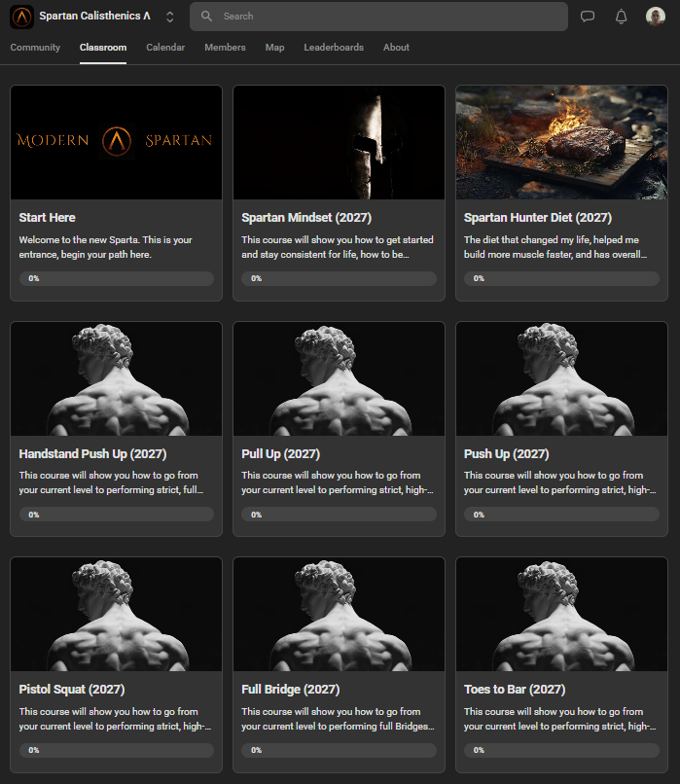
Task: Open the group switcher chevron arrows
Action: click(x=170, y=17)
